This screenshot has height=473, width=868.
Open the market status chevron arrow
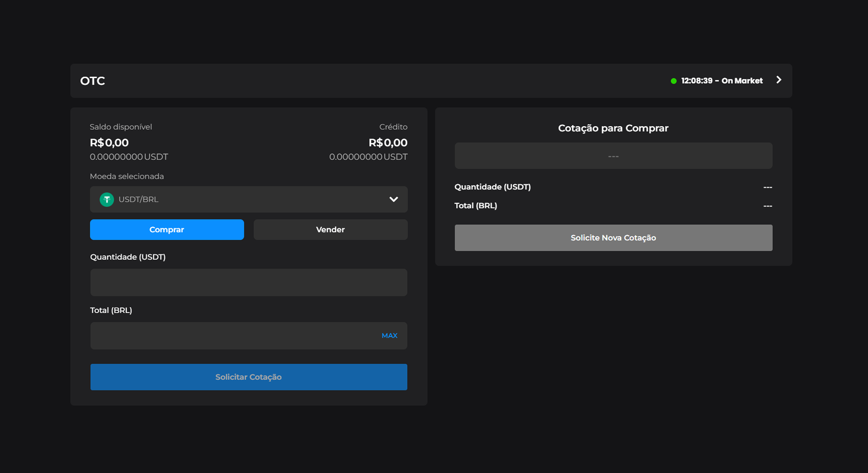point(778,80)
